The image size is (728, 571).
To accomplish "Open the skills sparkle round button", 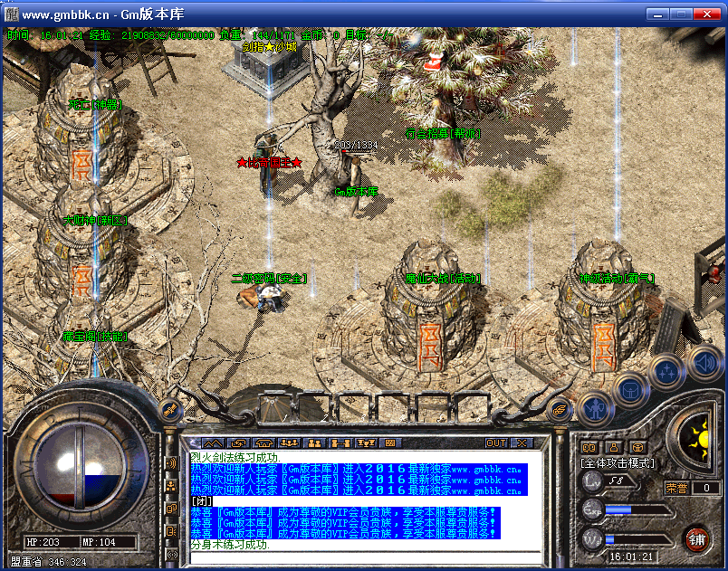I will coord(666,372).
